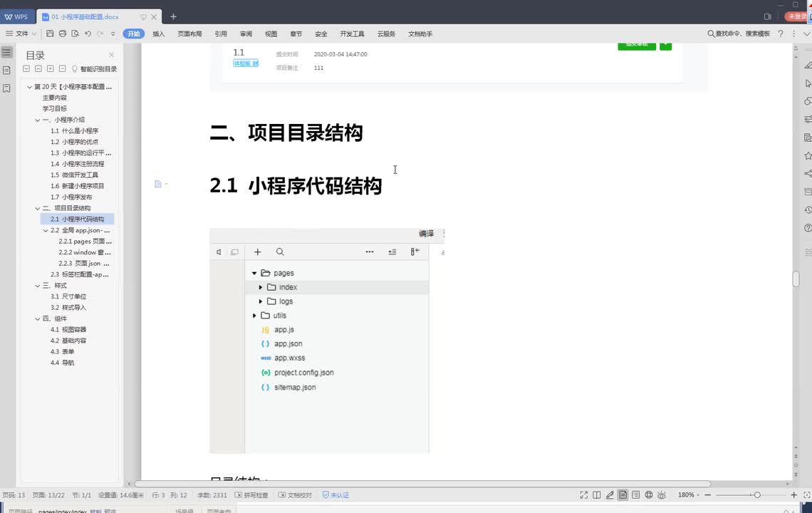Screen dimensions: 812x513
Task: Go to 3.2 样式导入 in outline
Action: (68, 308)
